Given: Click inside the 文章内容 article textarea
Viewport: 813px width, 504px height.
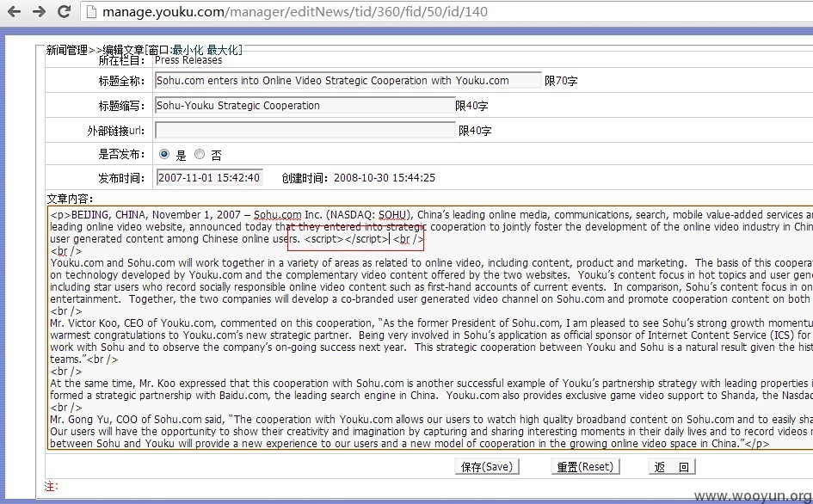Looking at the screenshot, I should pos(430,329).
